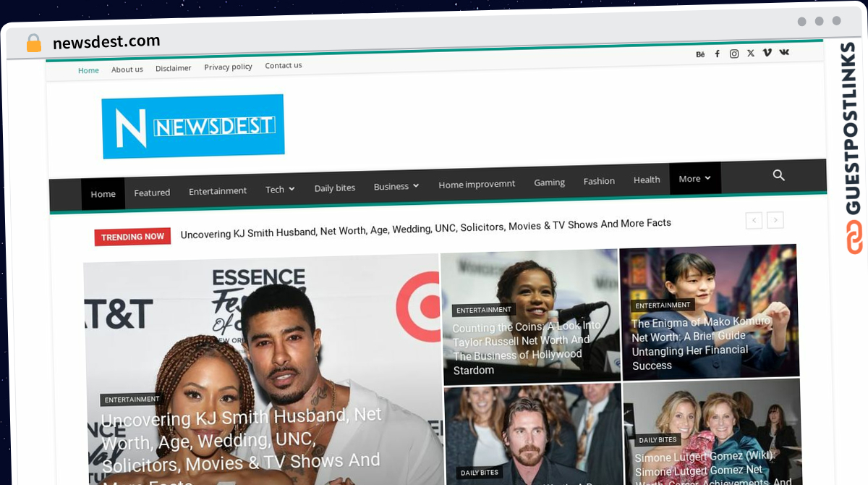Go to Daily bites section

point(335,187)
